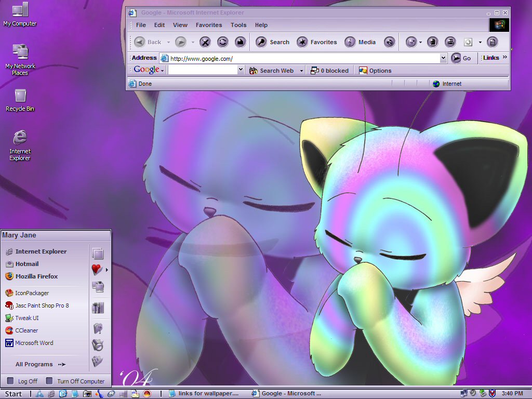The image size is (532, 399).
Task: Open the Recycle Bin desktop icon
Action: tap(20, 100)
